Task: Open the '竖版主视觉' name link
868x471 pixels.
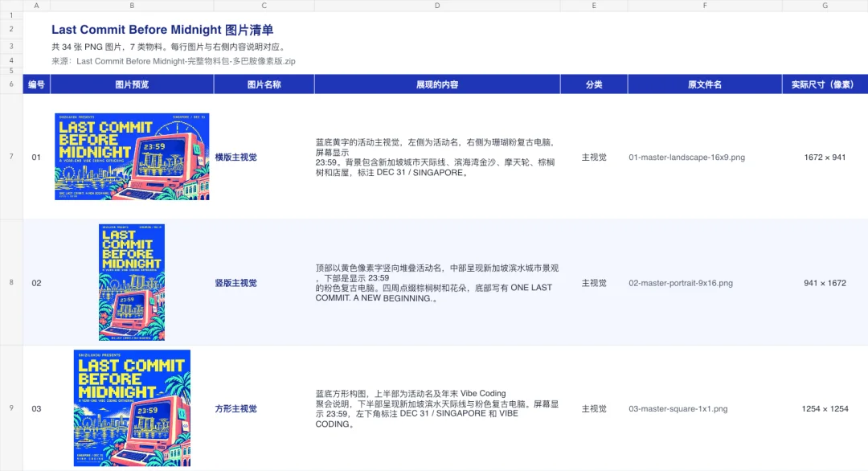Action: tap(235, 283)
